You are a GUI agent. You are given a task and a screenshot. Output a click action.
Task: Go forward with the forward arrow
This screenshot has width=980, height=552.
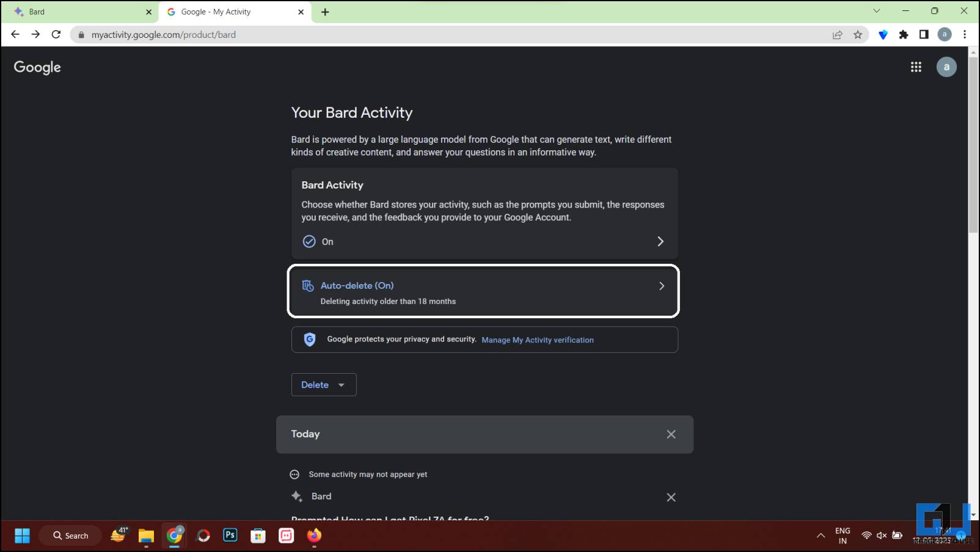pyautogui.click(x=35, y=35)
